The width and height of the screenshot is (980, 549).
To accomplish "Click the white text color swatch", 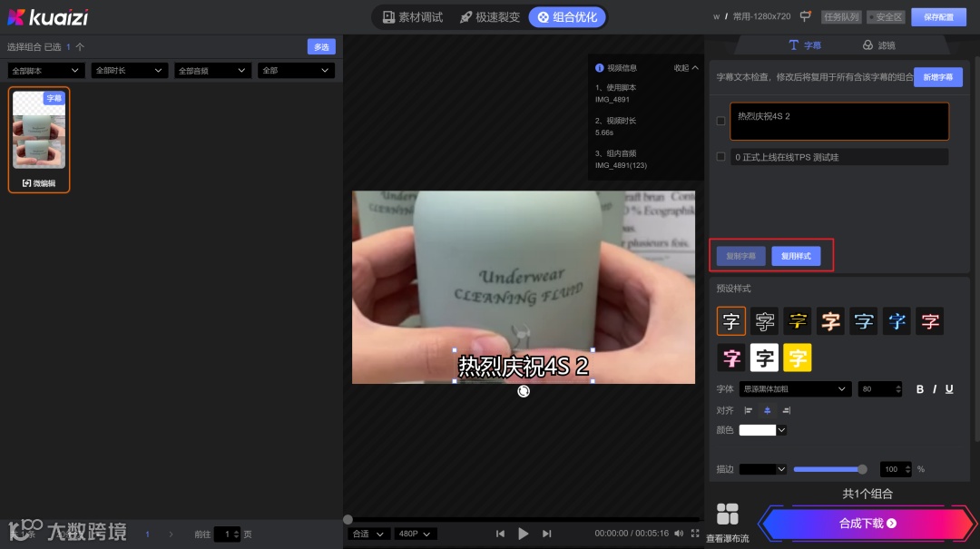I will [x=758, y=430].
